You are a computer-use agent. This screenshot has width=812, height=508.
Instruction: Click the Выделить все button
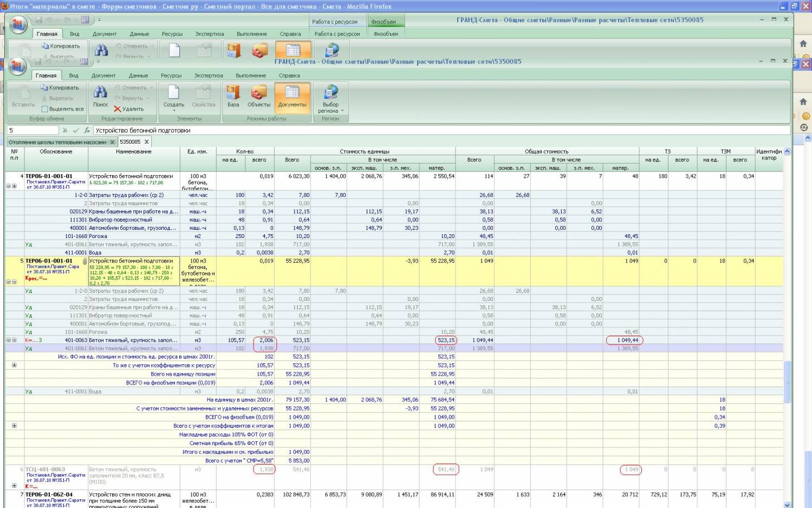point(62,109)
